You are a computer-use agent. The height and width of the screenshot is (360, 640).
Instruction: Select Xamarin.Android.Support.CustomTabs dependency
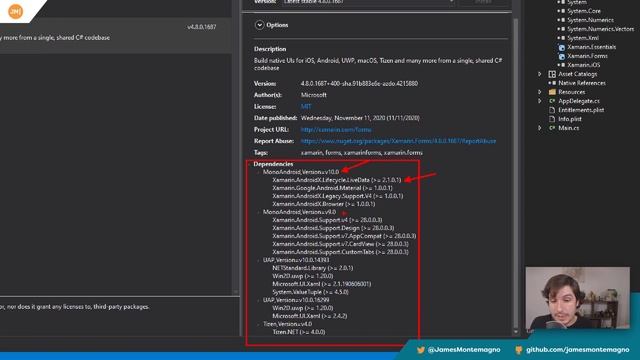coord(340,252)
